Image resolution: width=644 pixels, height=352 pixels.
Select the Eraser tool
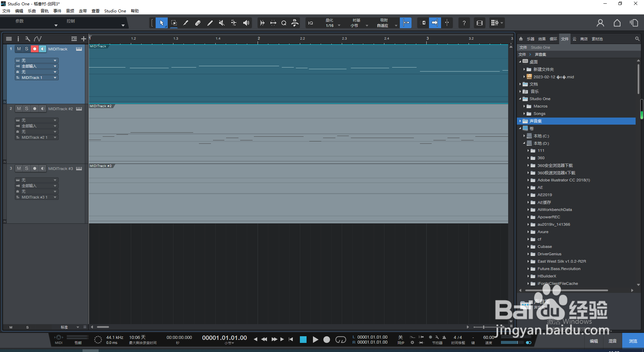point(198,23)
